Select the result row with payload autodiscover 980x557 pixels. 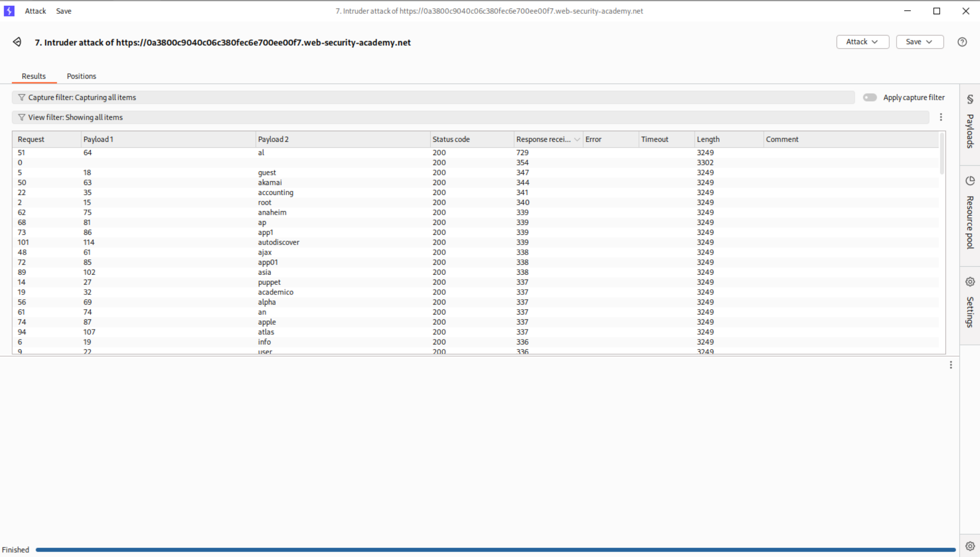tap(278, 242)
